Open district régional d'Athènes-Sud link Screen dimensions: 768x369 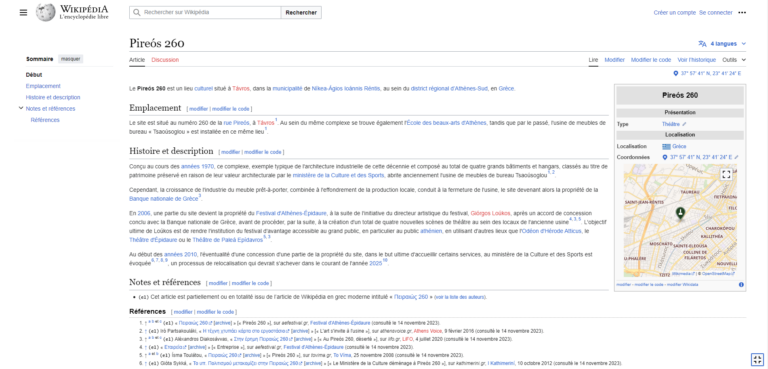(x=449, y=89)
